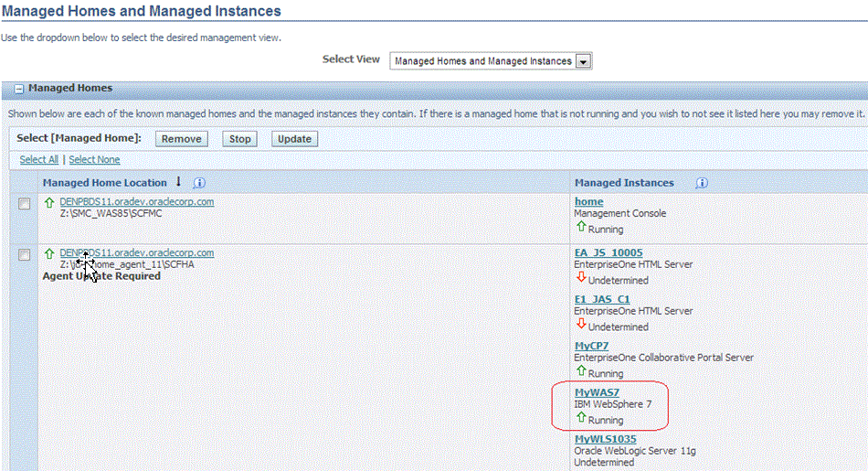Viewport: 868px width, 471px height.
Task: Click the Managed Instances column header
Action: point(624,183)
